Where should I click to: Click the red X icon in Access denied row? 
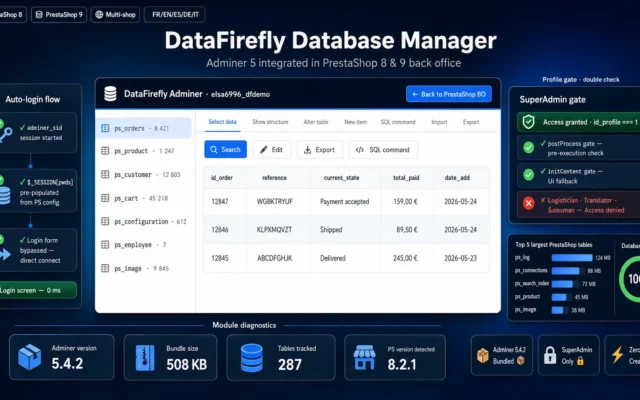click(x=529, y=203)
